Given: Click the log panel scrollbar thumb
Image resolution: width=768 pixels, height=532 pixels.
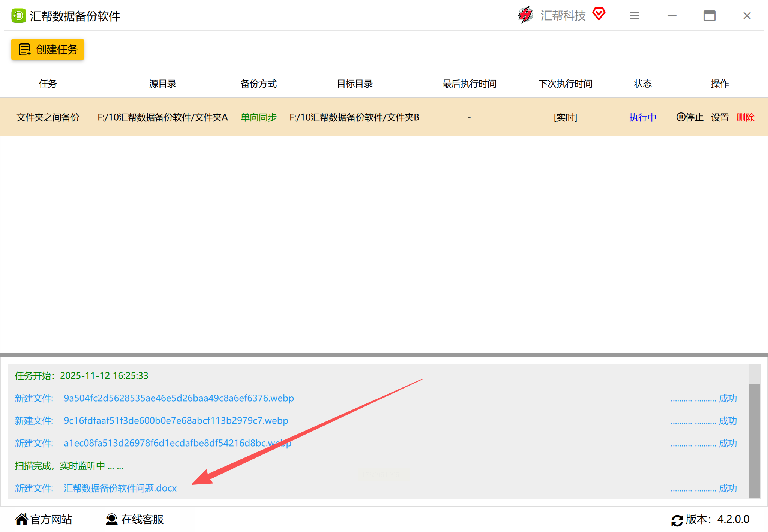Looking at the screenshot, I should 754,440.
